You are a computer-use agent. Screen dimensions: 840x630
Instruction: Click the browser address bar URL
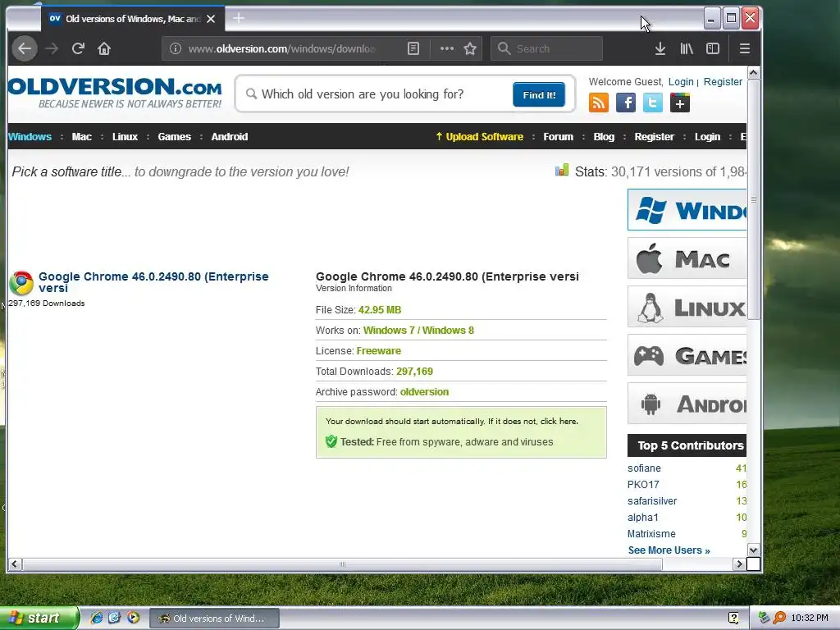point(281,48)
